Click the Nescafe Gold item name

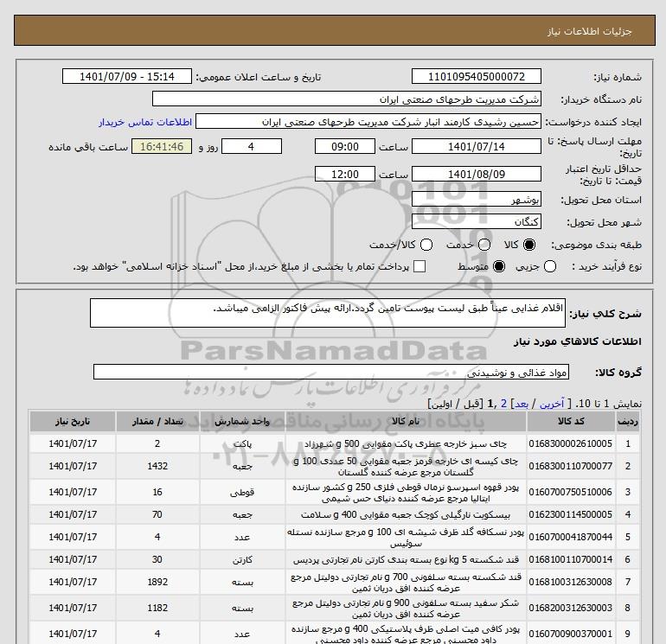coord(406,538)
